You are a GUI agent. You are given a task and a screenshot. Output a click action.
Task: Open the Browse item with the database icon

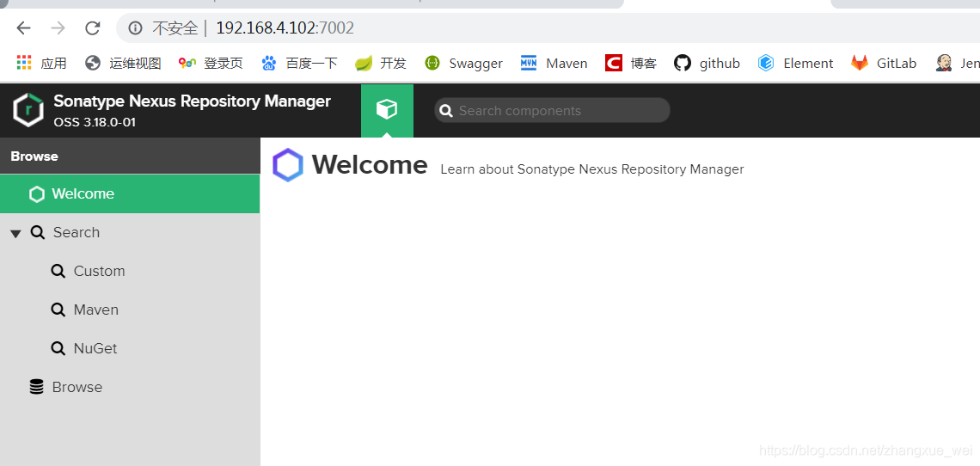coord(130,387)
